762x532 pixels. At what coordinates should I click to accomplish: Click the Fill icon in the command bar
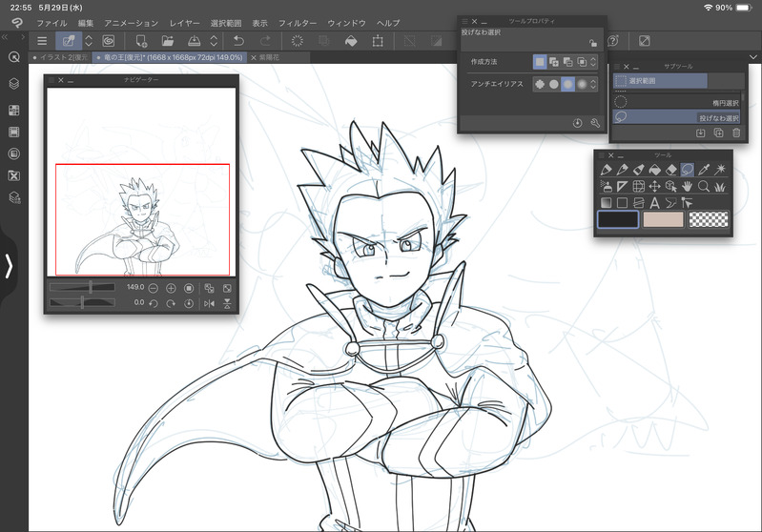point(351,41)
